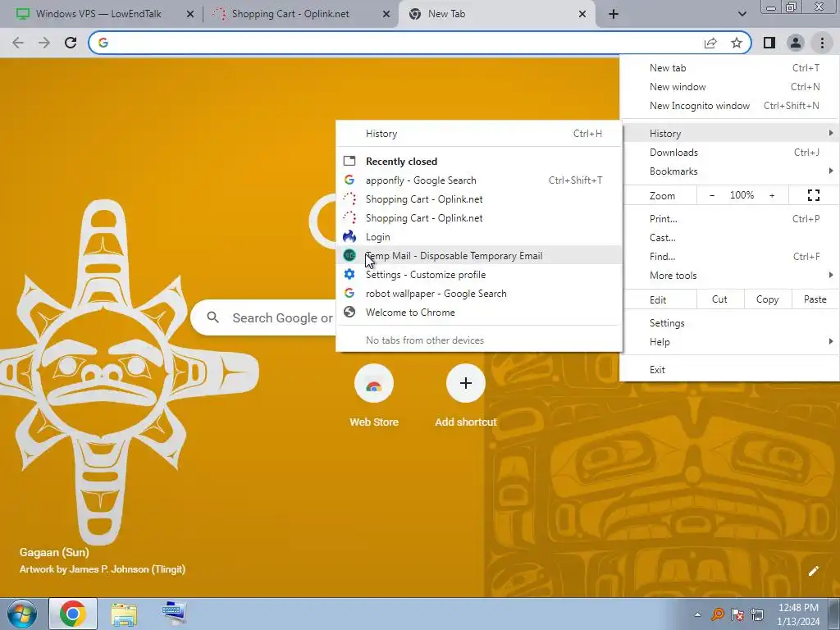Expand the Bookmarks submenu
The image size is (840, 630).
click(729, 171)
